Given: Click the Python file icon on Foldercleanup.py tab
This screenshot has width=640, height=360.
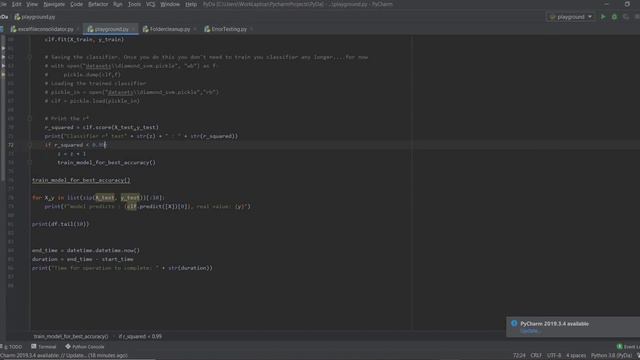Looking at the screenshot, I should point(146,29).
